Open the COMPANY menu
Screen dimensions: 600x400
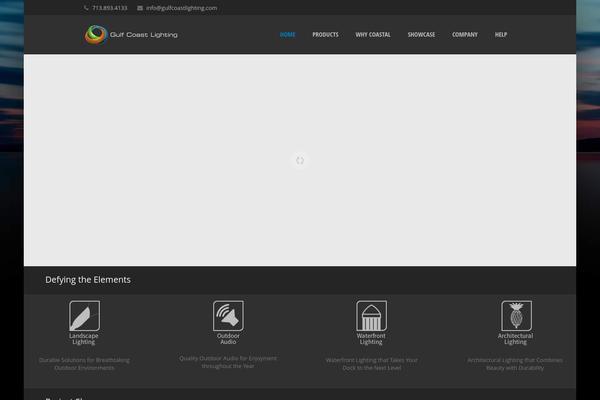[x=465, y=34]
